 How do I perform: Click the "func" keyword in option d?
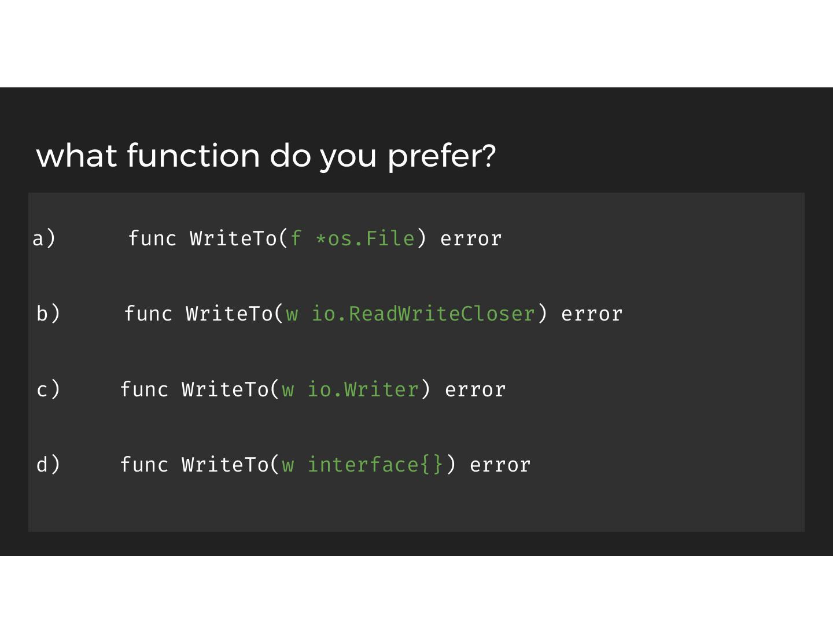pos(144,465)
